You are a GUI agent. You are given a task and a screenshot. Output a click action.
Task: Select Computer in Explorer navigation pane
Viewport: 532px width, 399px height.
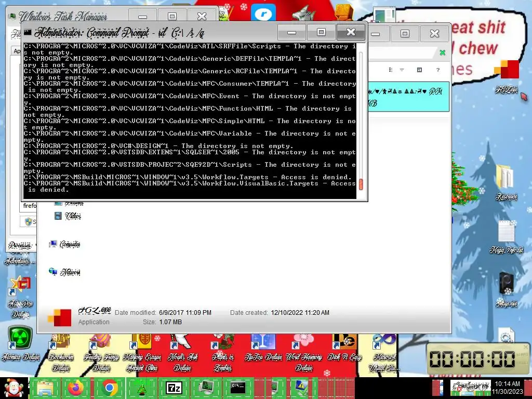tap(64, 244)
